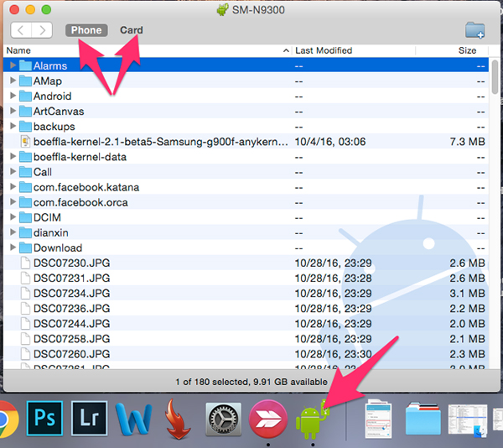Open the blue W app in the Dock

134,419
